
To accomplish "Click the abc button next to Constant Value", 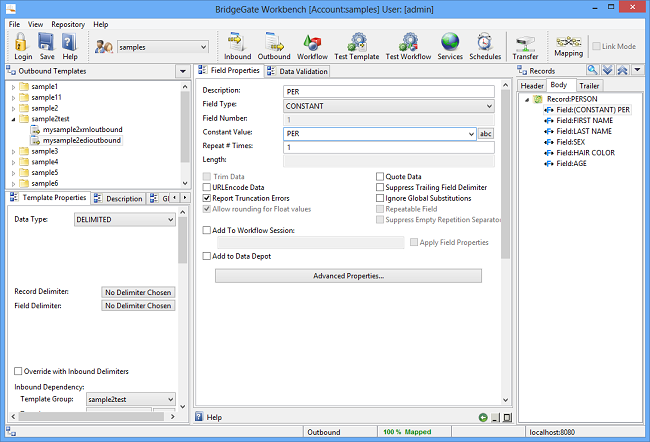I will pyautogui.click(x=486, y=134).
